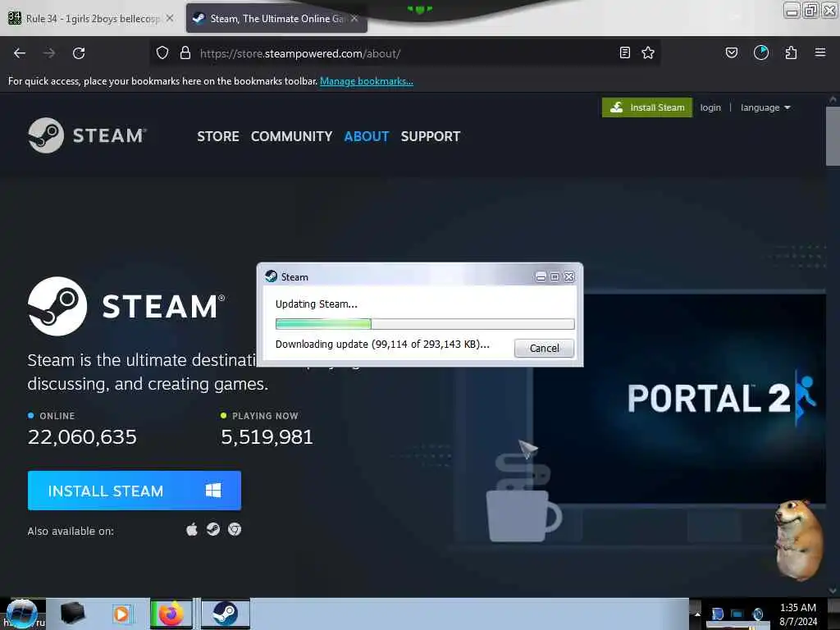The image size is (840, 630).
Task: Click the hamster desktop mascot
Action: [x=798, y=540]
